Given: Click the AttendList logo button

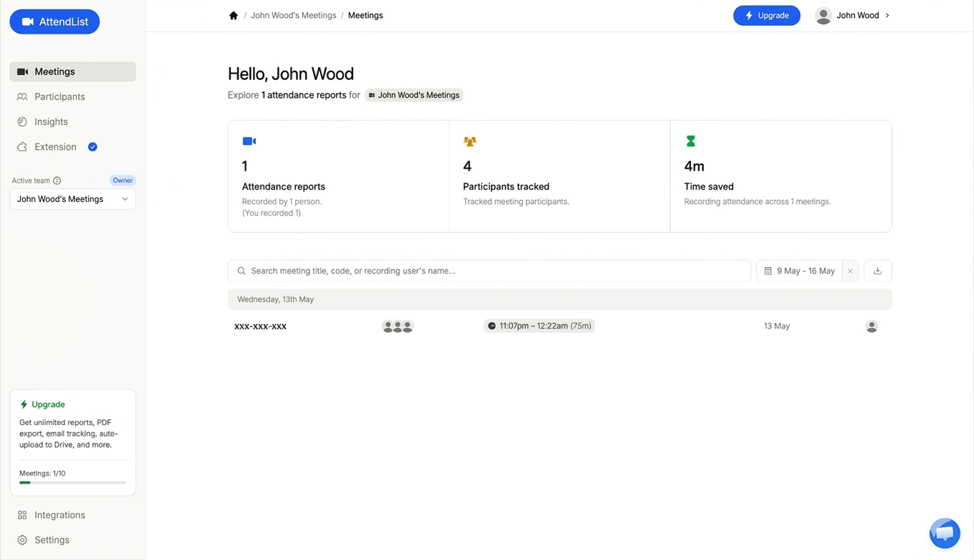Looking at the screenshot, I should tap(54, 21).
